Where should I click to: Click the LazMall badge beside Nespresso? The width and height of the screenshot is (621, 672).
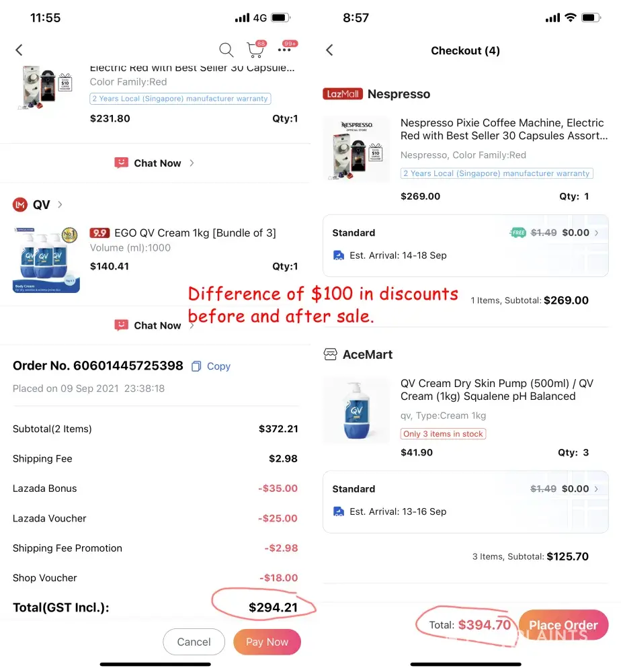(x=343, y=94)
